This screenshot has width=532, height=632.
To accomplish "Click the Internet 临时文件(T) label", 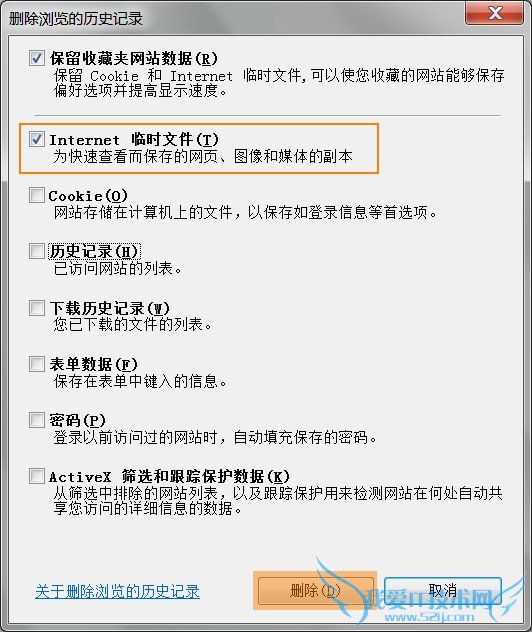I will 134,140.
